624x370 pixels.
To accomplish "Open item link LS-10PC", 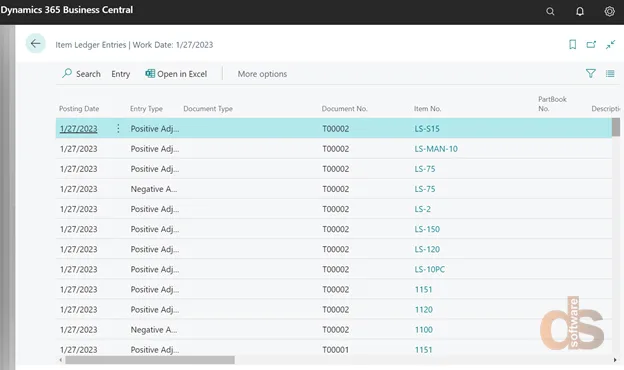I will 429,269.
